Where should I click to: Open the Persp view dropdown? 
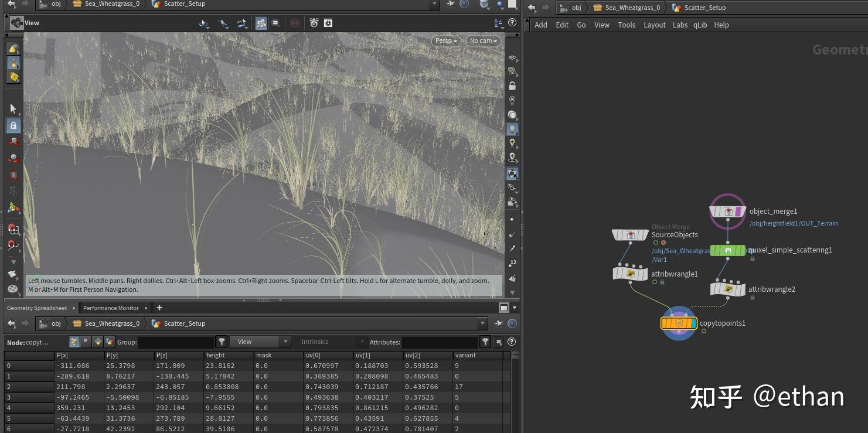click(446, 41)
